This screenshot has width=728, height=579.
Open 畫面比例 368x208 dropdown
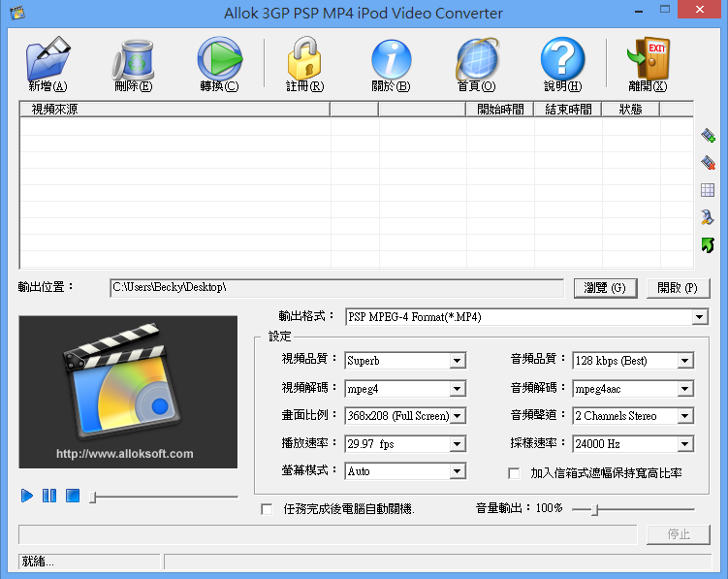405,416
